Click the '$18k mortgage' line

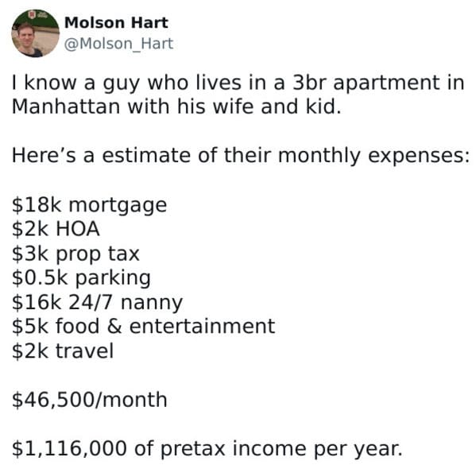[x=89, y=205]
